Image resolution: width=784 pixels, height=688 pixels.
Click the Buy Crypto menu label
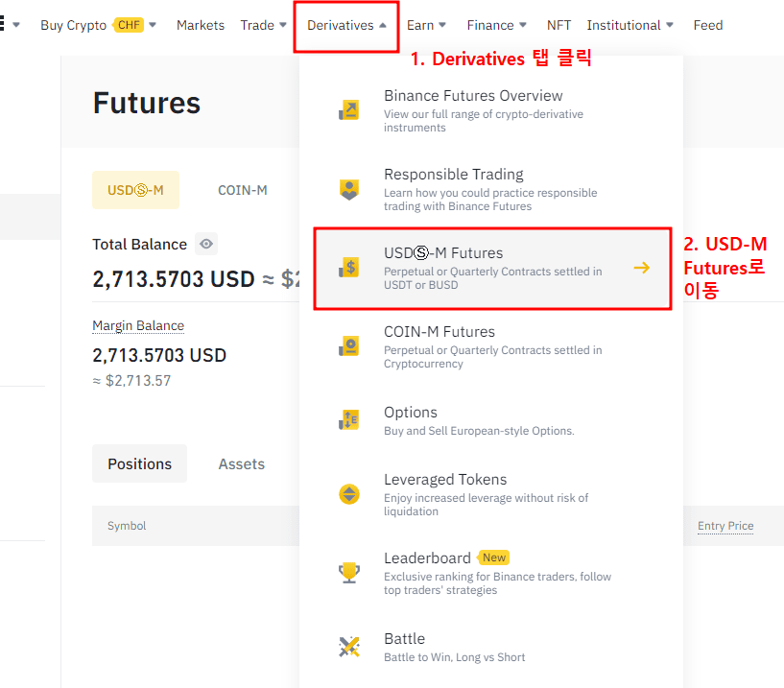tap(74, 25)
